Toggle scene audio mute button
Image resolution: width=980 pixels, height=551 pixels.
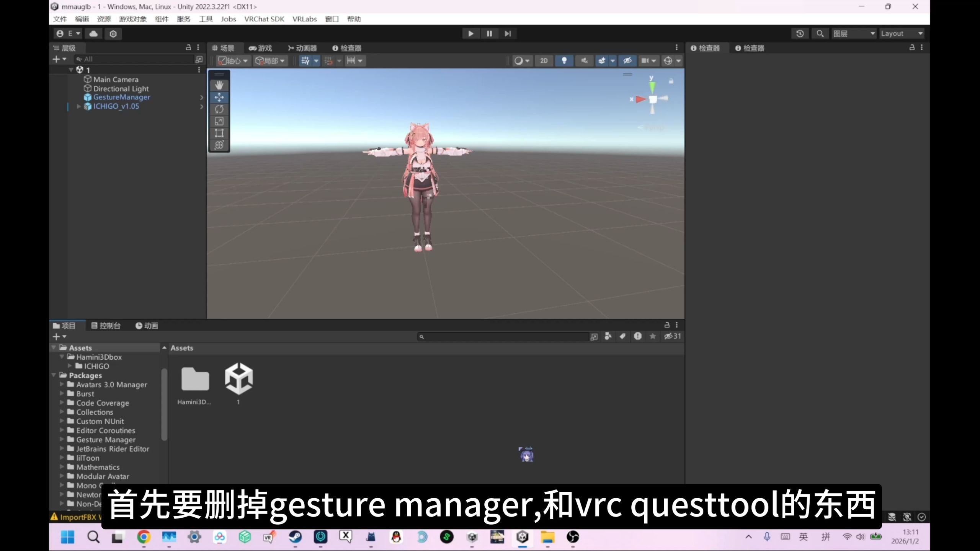pyautogui.click(x=584, y=60)
